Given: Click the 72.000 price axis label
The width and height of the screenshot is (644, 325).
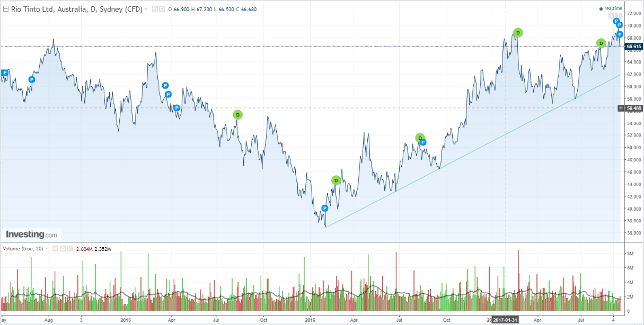Looking at the screenshot, I should pos(634,13).
